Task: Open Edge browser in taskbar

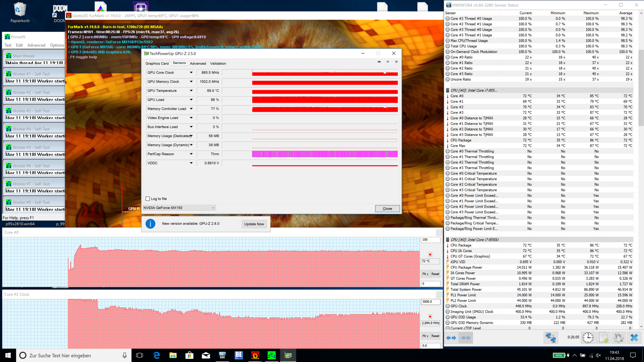Action: click(157, 355)
